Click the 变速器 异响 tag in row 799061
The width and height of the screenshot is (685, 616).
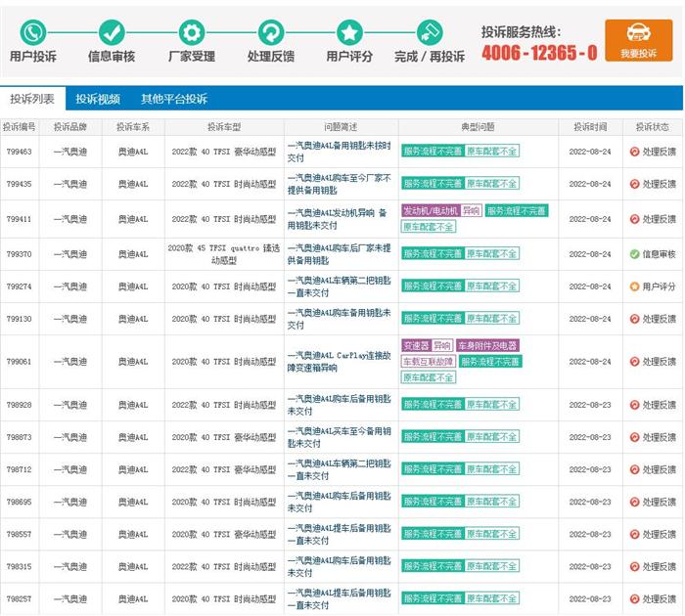click(428, 346)
